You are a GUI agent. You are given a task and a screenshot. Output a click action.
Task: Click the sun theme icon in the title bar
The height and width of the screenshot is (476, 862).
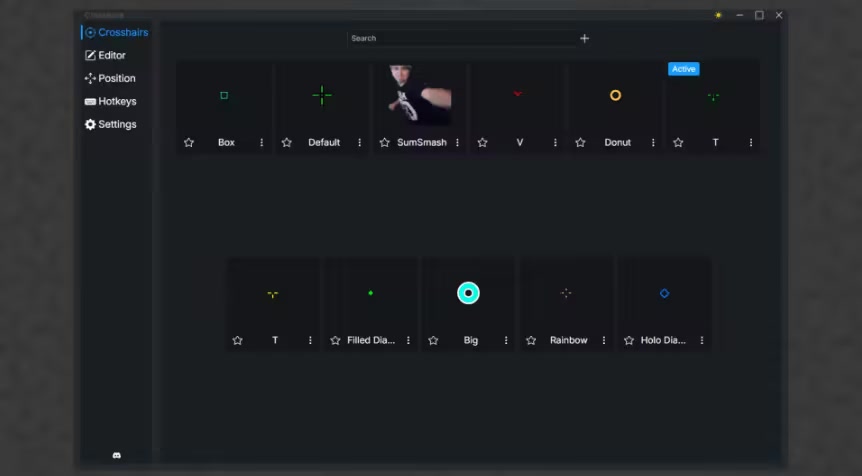718,15
